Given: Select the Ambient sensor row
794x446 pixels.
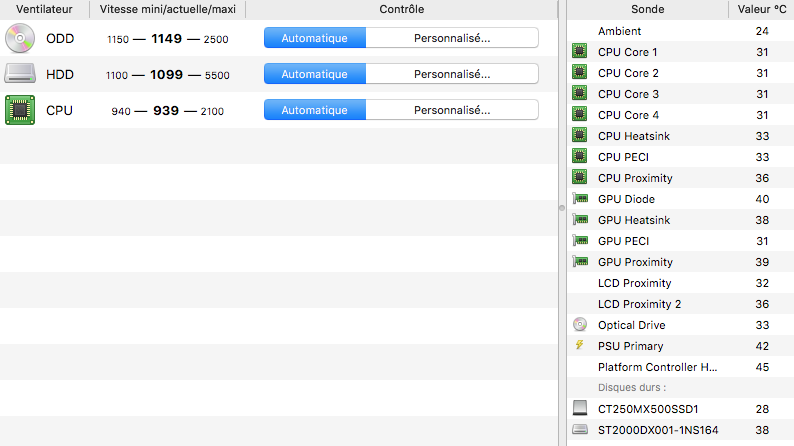Looking at the screenshot, I should tap(681, 31).
